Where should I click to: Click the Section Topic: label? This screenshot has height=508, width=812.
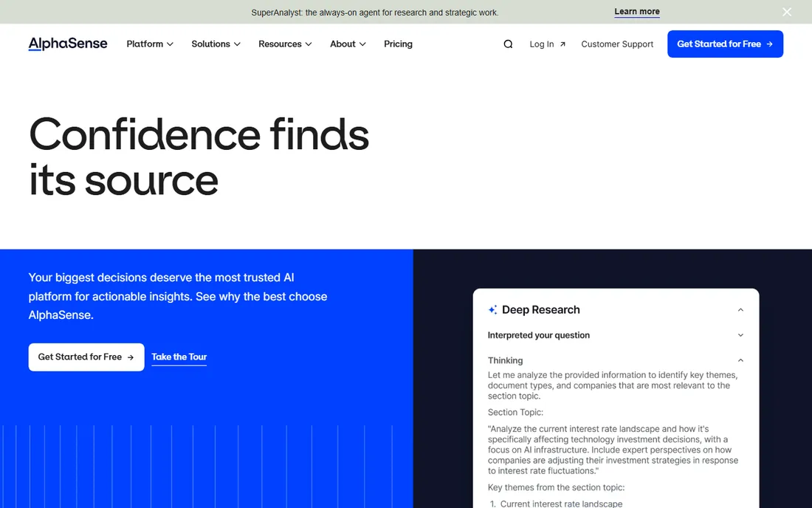point(515,412)
